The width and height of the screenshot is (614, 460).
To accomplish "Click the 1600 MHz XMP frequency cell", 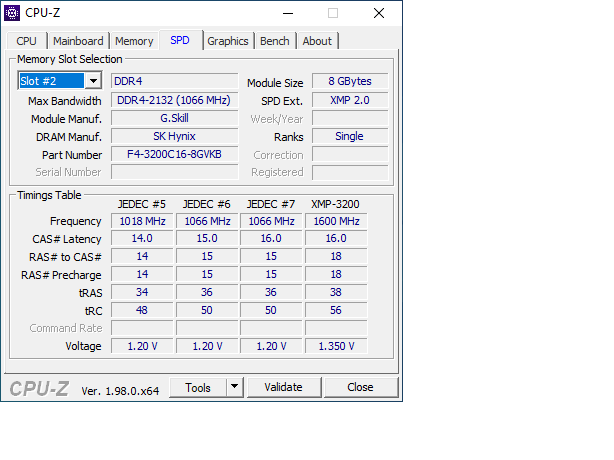I will tap(336, 221).
